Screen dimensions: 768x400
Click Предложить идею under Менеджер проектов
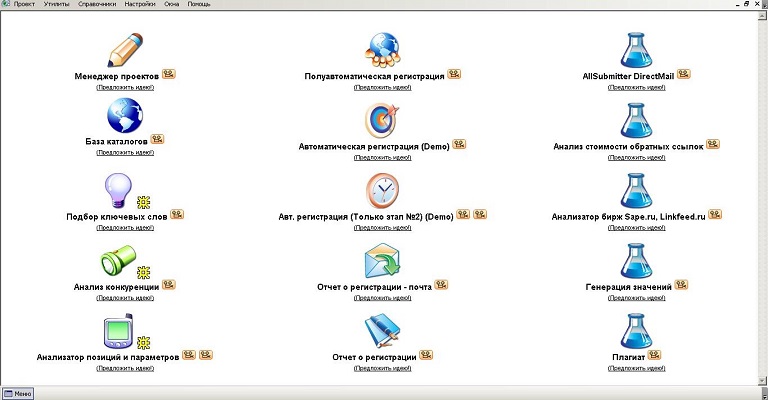pyautogui.click(x=125, y=88)
